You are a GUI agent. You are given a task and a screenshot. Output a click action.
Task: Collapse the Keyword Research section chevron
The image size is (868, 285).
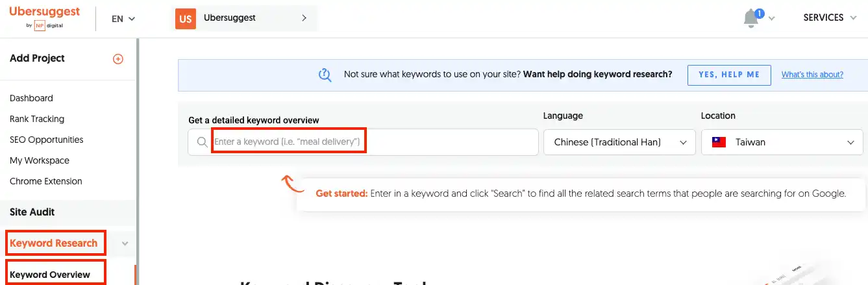[x=125, y=243]
